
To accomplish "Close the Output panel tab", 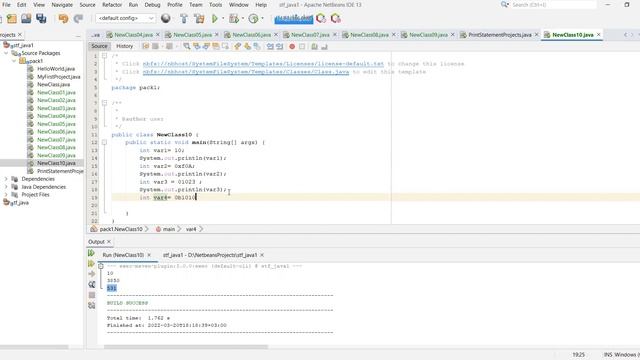I will (x=109, y=242).
